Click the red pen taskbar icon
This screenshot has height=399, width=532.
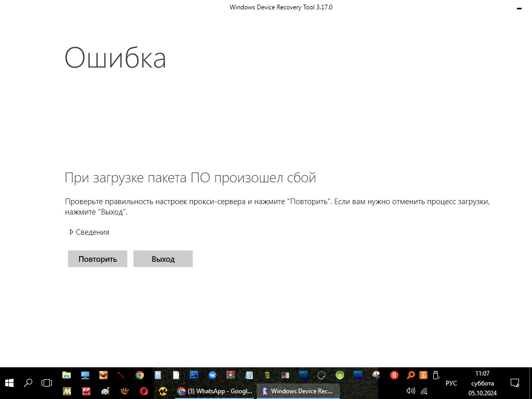coord(121,375)
